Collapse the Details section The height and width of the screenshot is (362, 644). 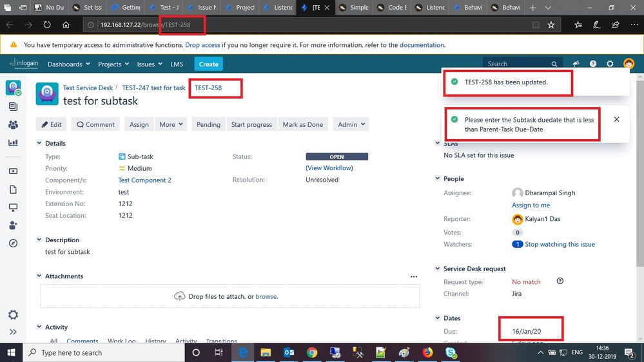(x=39, y=143)
